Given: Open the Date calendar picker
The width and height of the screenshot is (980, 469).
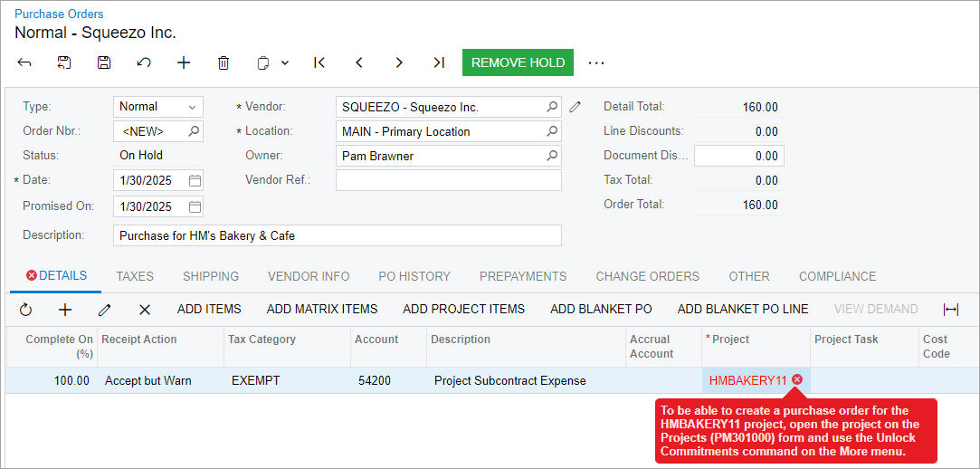Looking at the screenshot, I should coord(194,180).
